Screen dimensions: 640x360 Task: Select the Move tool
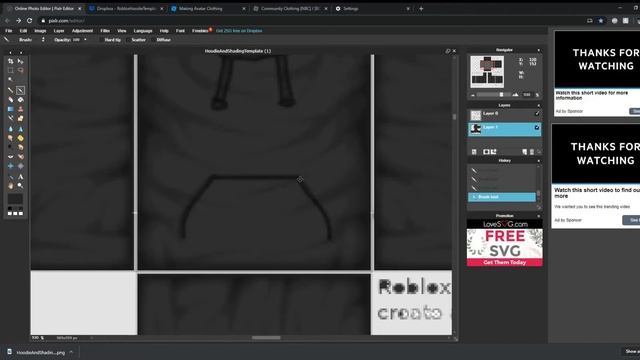coord(20,61)
